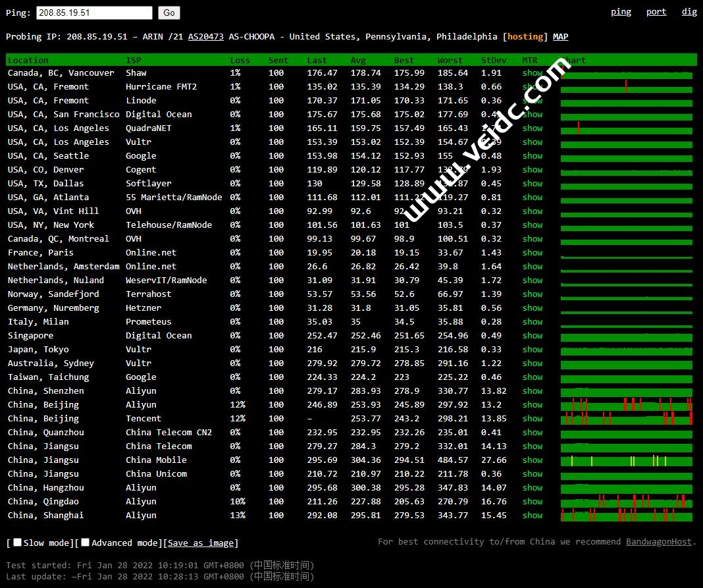This screenshot has height=588, width=703.
Task: Open the port tool link
Action: click(656, 12)
